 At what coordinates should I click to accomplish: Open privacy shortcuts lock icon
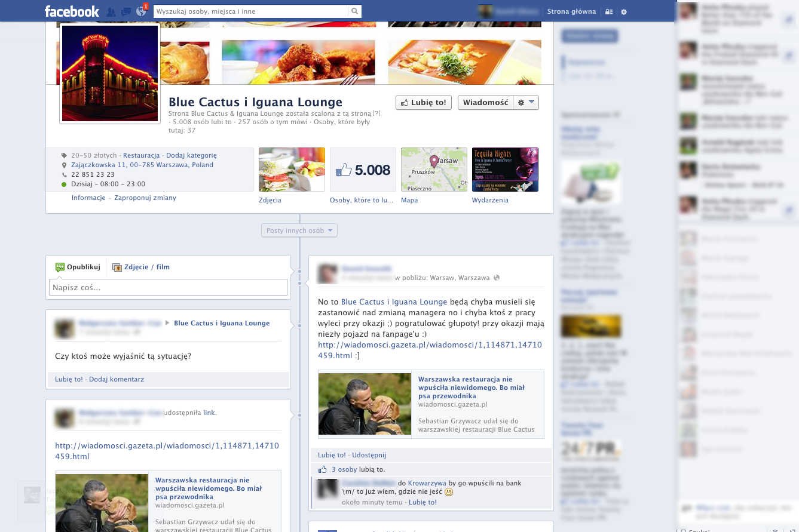(609, 11)
